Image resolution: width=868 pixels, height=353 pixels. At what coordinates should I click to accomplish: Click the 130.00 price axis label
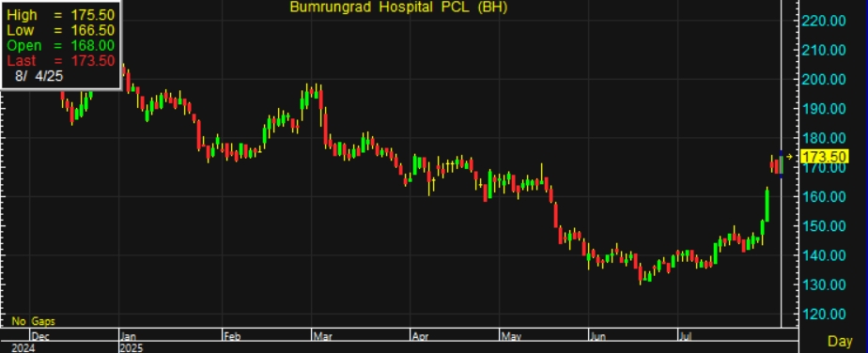[824, 284]
